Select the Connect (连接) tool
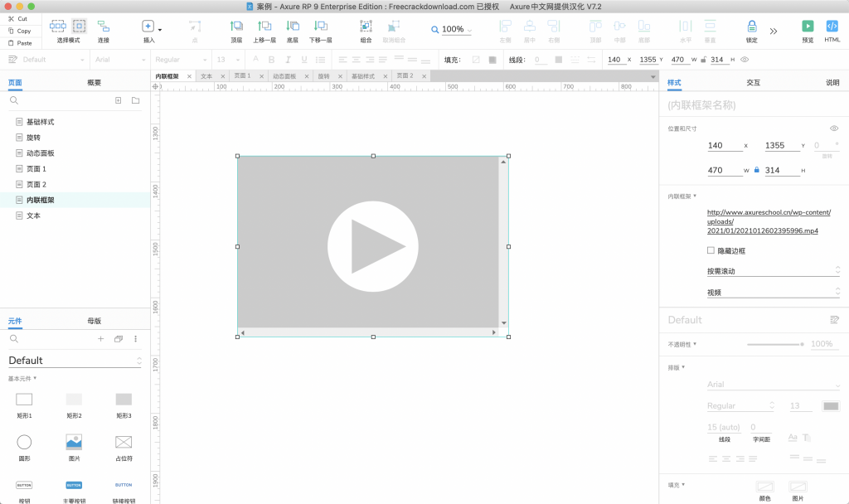Screen dimensions: 849x504 tap(104, 27)
